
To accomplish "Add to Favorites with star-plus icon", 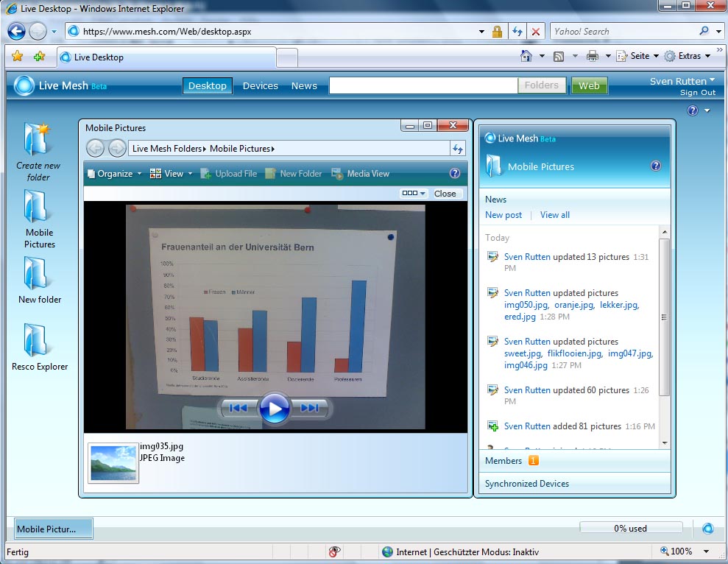I will click(39, 57).
